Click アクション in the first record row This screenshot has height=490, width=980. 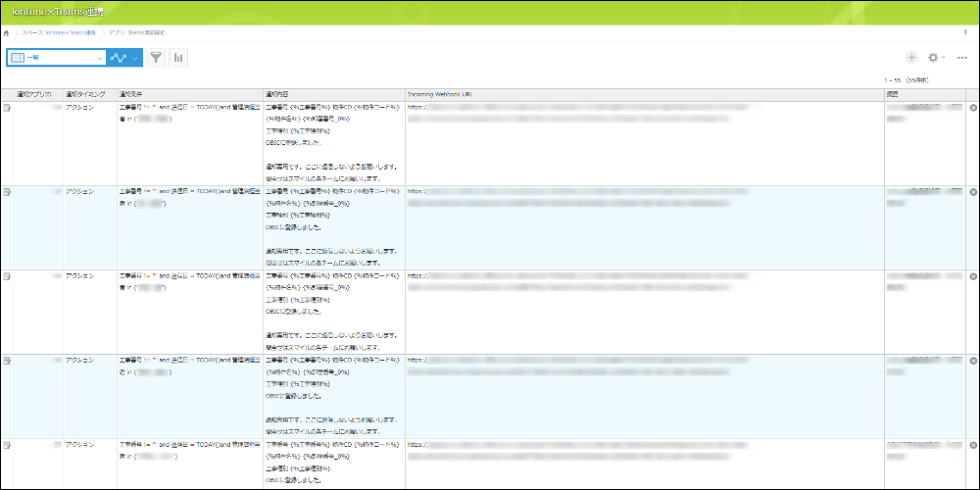point(80,108)
